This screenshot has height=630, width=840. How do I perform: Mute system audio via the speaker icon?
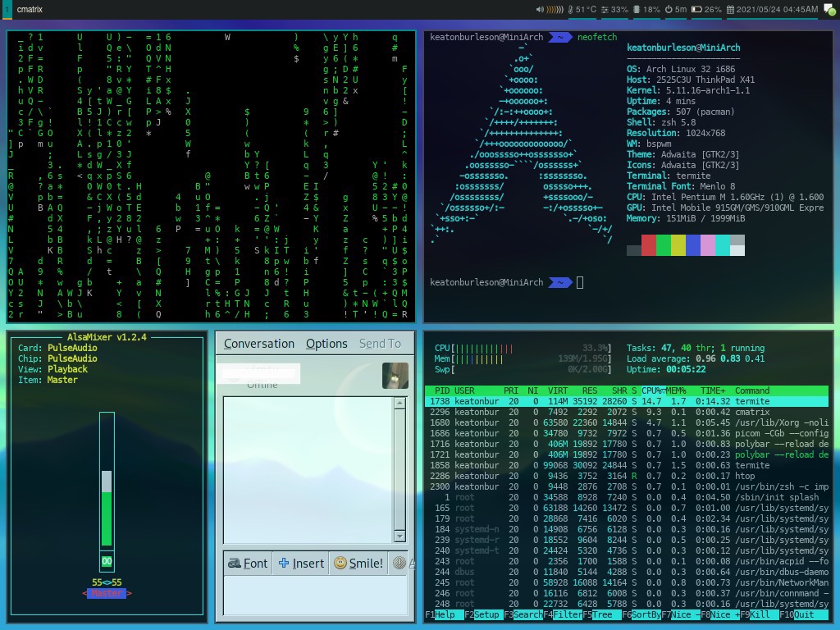click(540, 10)
